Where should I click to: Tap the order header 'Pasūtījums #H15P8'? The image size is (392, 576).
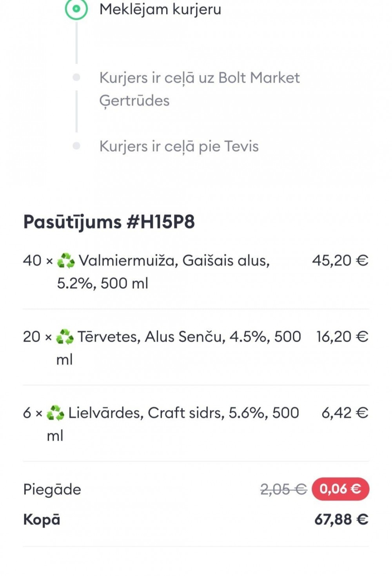click(x=109, y=222)
